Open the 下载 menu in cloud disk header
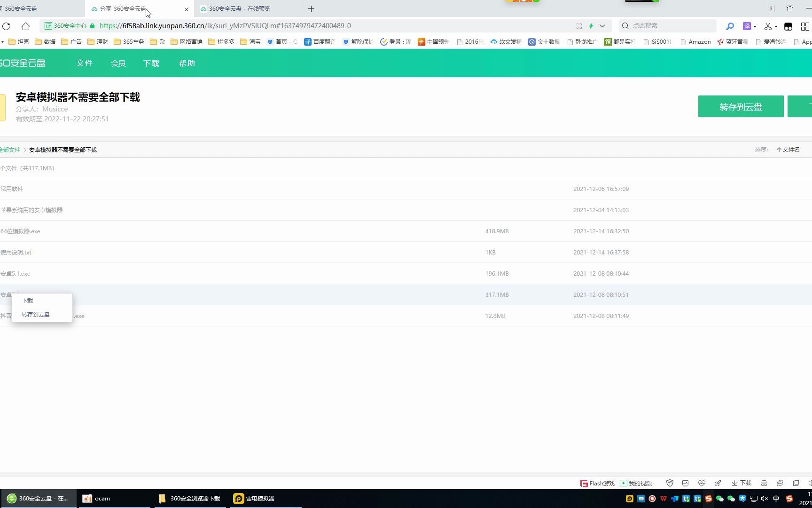812x508 pixels. [x=151, y=63]
